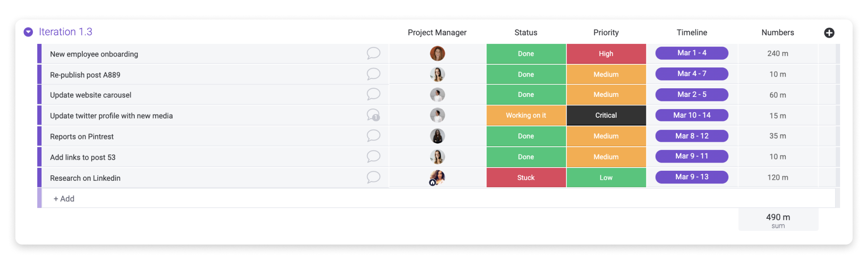Open comments for Add links to post 53

coord(373,157)
